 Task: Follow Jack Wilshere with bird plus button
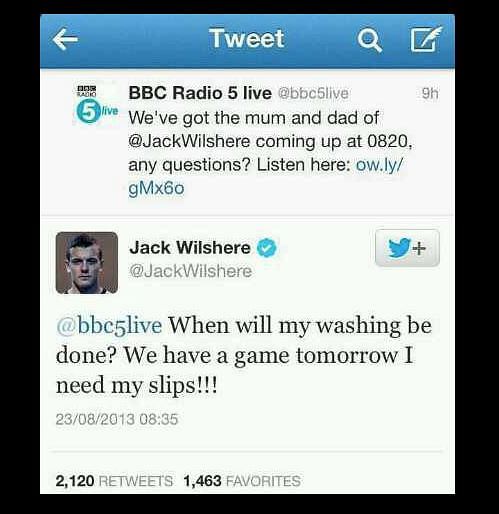click(x=407, y=248)
